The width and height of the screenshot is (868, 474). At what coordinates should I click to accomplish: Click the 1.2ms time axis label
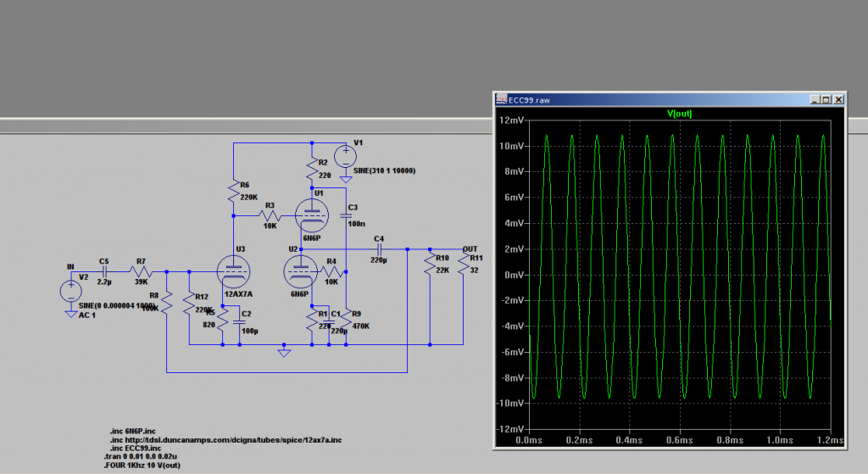click(x=831, y=440)
